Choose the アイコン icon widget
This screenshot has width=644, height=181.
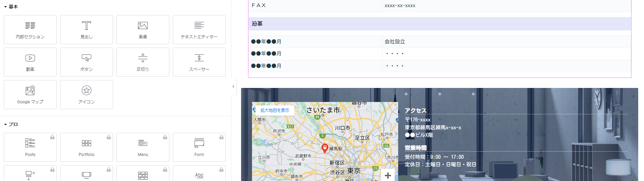coord(86,94)
